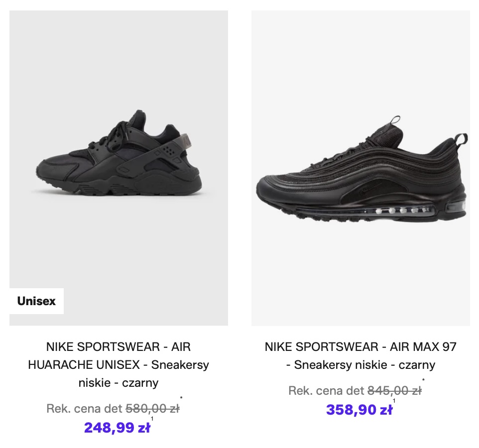Screen dimensions: 479x448
Task: Click the 358,90 zł sale price
Action: click(x=359, y=410)
